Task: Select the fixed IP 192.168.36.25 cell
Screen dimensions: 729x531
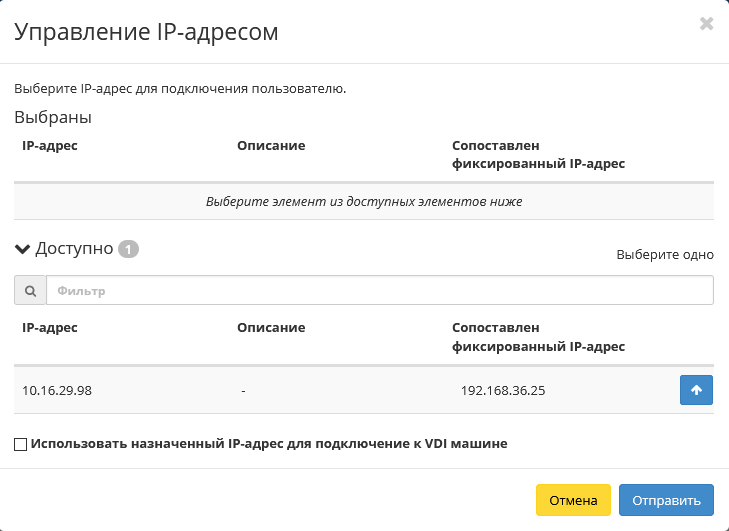Action: (x=503, y=390)
